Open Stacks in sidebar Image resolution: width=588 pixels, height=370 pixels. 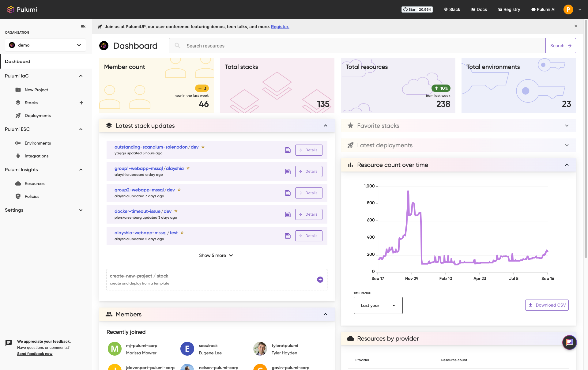coord(31,103)
